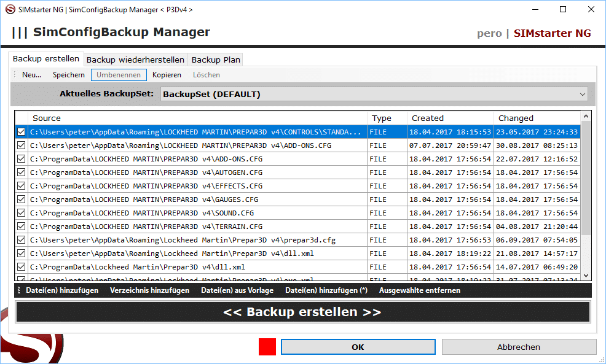The height and width of the screenshot is (364, 606).
Task: Toggle checkbox for TERRAIN.CFG entry
Action: click(22, 227)
